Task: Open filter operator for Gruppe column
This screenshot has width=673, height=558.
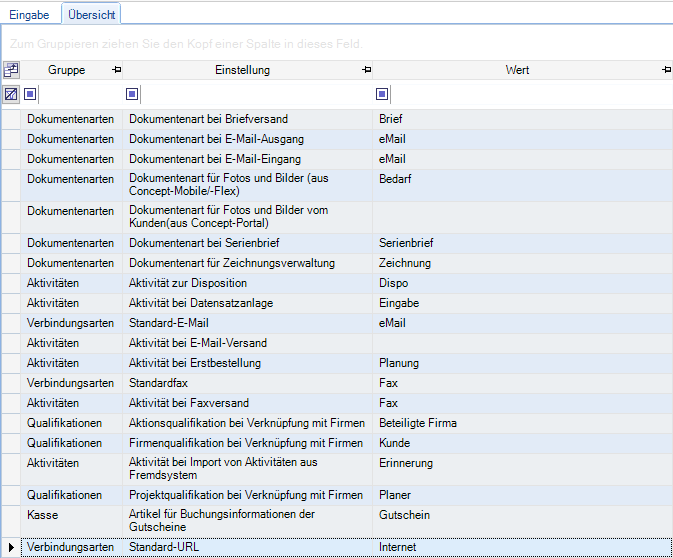Action: pyautogui.click(x=32, y=94)
